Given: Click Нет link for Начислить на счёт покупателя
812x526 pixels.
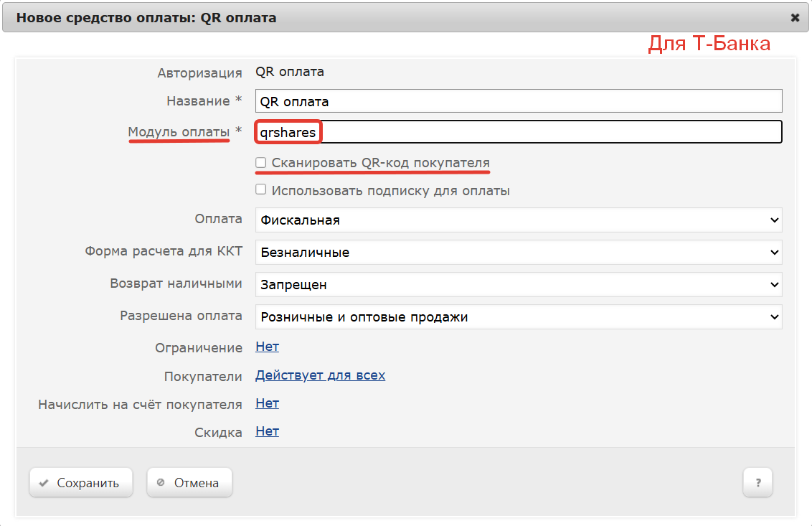Looking at the screenshot, I should tap(267, 403).
